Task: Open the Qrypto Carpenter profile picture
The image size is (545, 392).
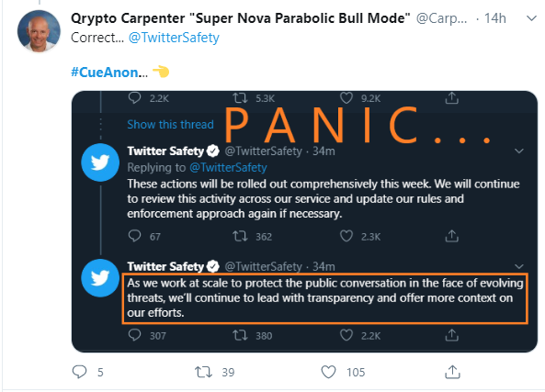Action: click(x=39, y=31)
